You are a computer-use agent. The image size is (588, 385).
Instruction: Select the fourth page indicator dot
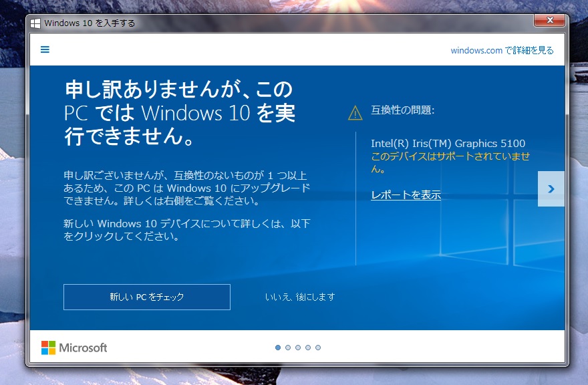308,348
